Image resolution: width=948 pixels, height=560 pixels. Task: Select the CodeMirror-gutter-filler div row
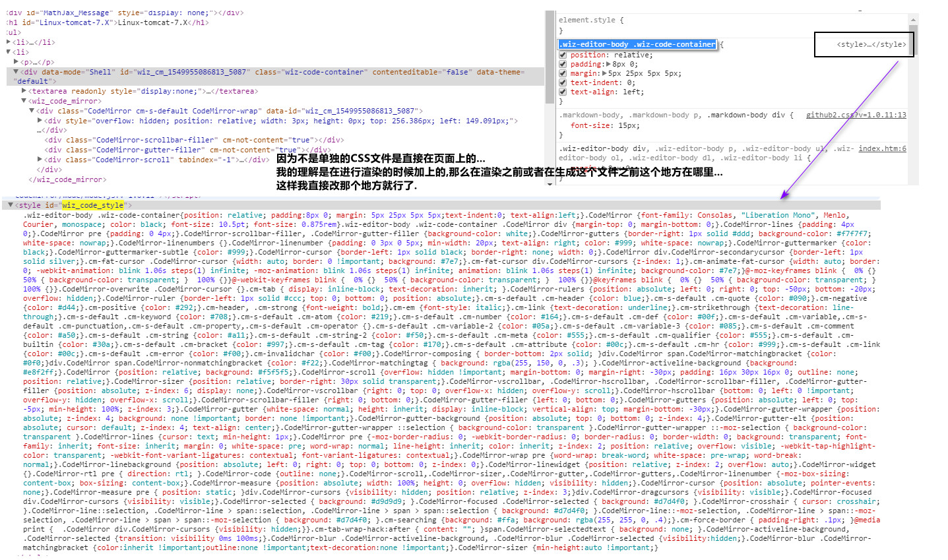187,150
